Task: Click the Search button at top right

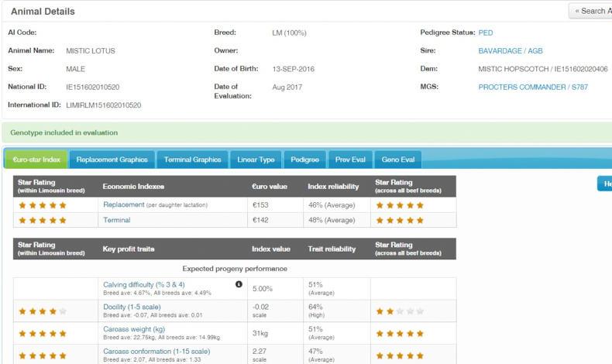Action: 590,11
